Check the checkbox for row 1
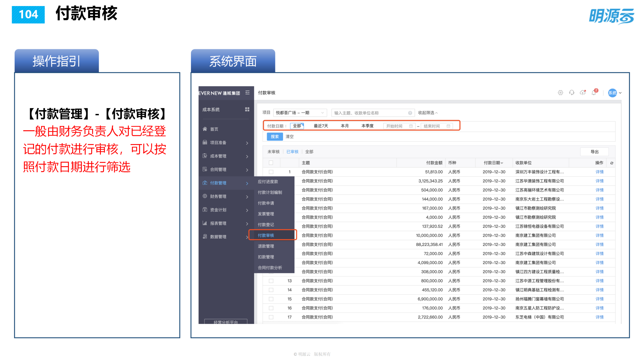This screenshot has width=644, height=361. [x=271, y=172]
